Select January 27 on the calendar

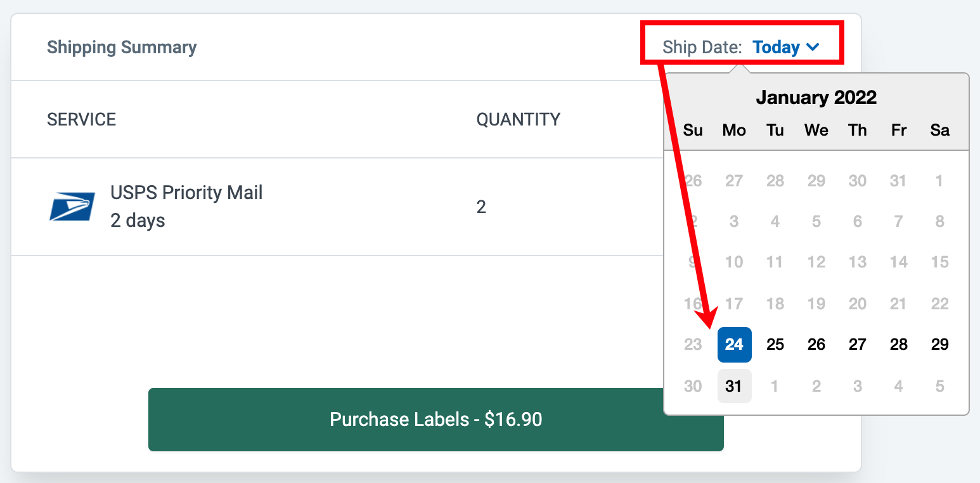(x=858, y=344)
